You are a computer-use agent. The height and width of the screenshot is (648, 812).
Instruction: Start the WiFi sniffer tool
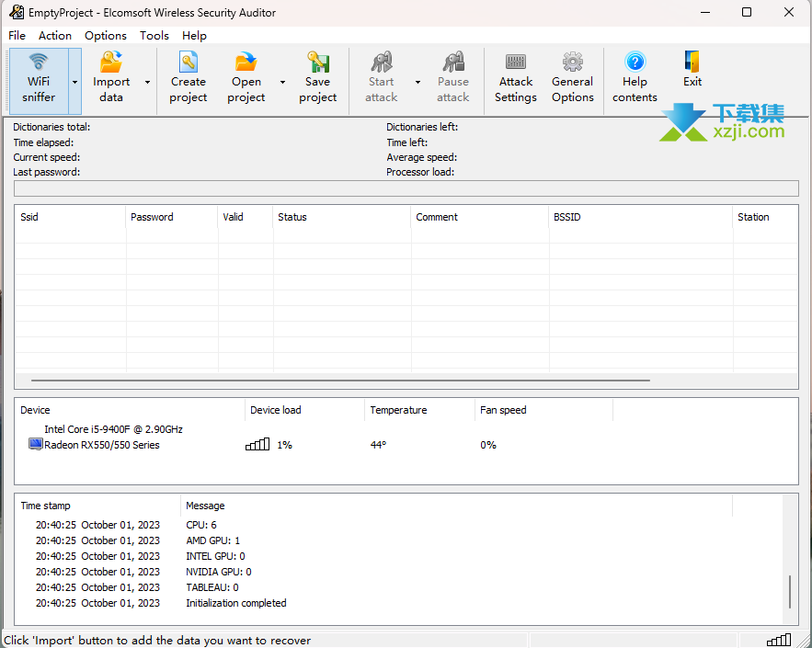pos(39,81)
